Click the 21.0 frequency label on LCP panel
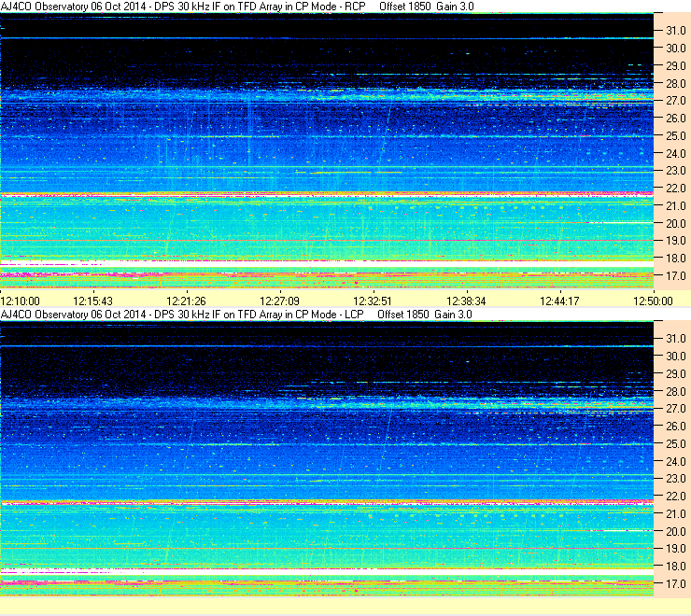Screen dimensions: 691x616 tap(676, 513)
